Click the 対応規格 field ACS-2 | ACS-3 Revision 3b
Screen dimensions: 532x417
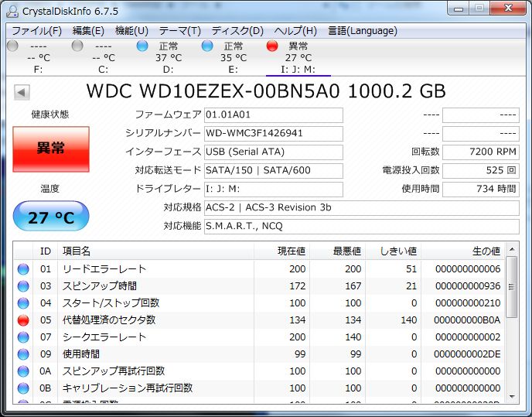[362, 208]
